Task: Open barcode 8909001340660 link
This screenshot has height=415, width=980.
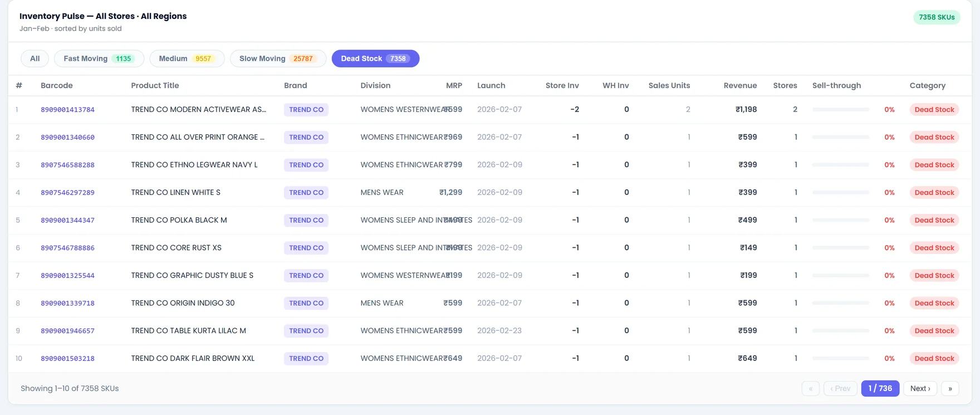Action: [x=67, y=137]
